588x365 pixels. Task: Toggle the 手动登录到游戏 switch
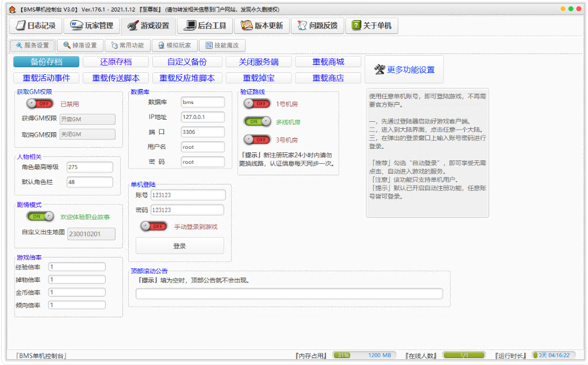click(x=153, y=226)
